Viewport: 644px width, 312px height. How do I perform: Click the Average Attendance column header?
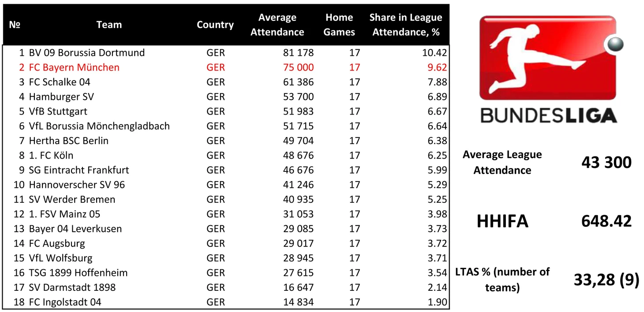coord(277,25)
